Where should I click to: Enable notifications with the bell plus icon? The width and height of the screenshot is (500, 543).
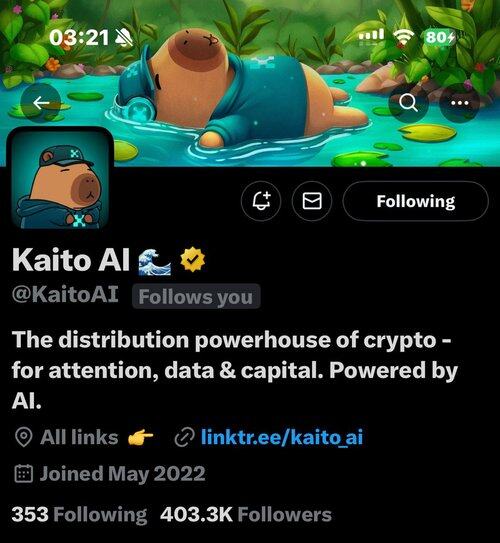pos(261,201)
